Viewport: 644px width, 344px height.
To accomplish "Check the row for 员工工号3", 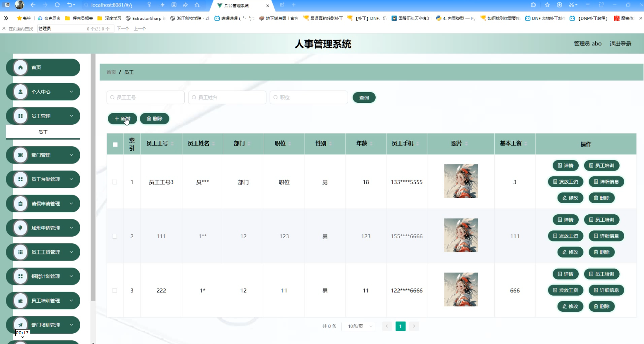I will point(114,182).
